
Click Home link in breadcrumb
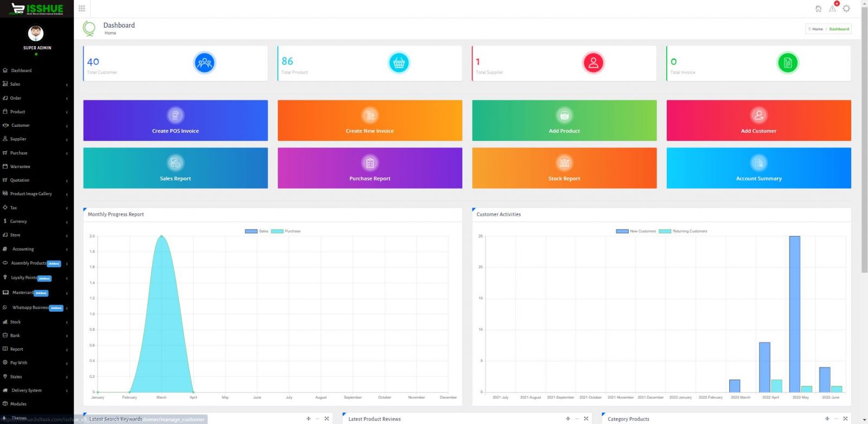tap(817, 29)
